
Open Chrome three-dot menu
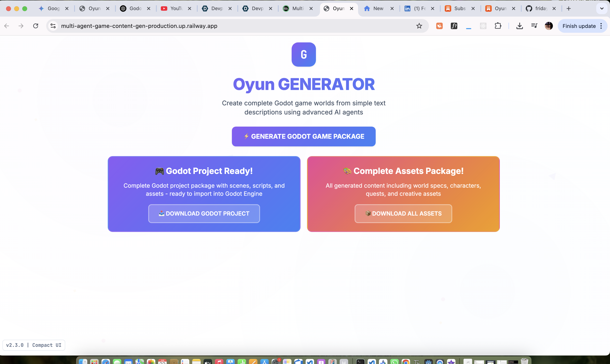click(x=601, y=26)
